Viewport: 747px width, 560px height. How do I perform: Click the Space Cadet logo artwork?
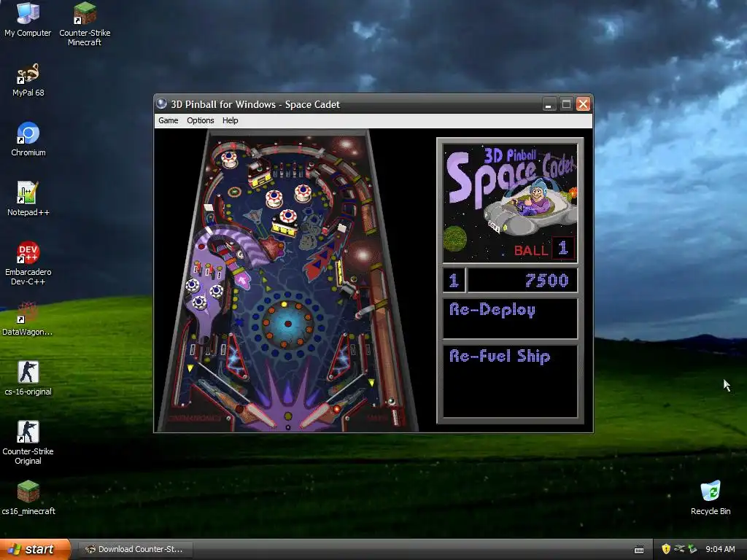pyautogui.click(x=510, y=203)
